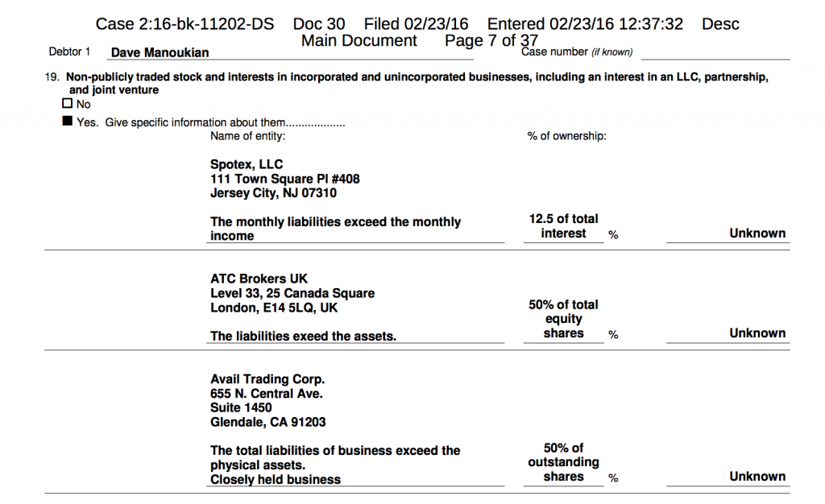Click the "12.5 of total interest" ownership field
825x504 pixels.
(x=563, y=226)
